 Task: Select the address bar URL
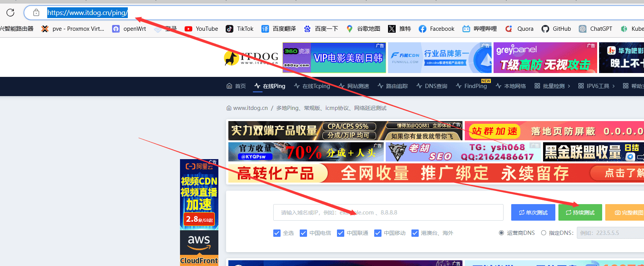(88, 13)
